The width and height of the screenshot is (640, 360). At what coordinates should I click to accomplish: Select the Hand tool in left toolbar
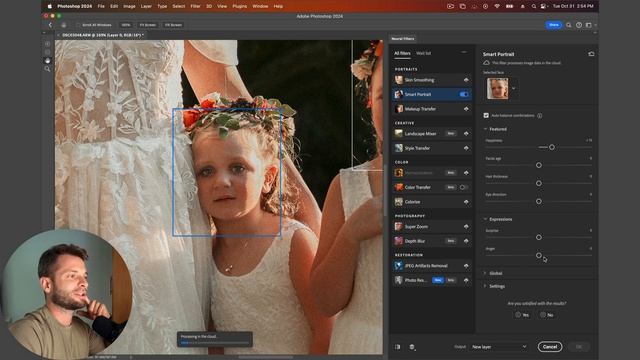[x=48, y=60]
